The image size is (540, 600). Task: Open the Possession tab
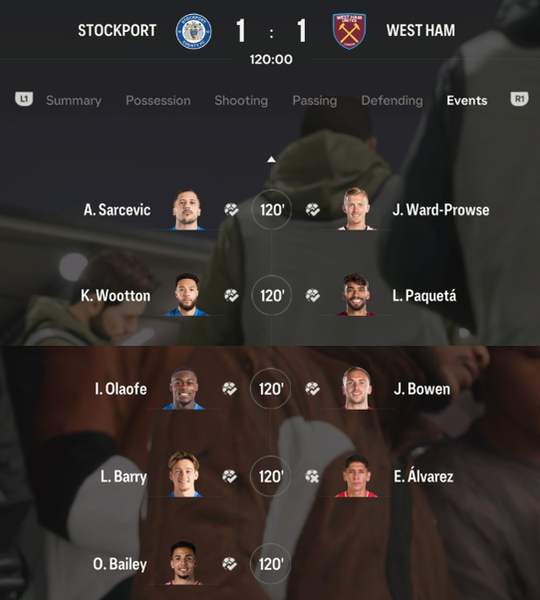(158, 100)
